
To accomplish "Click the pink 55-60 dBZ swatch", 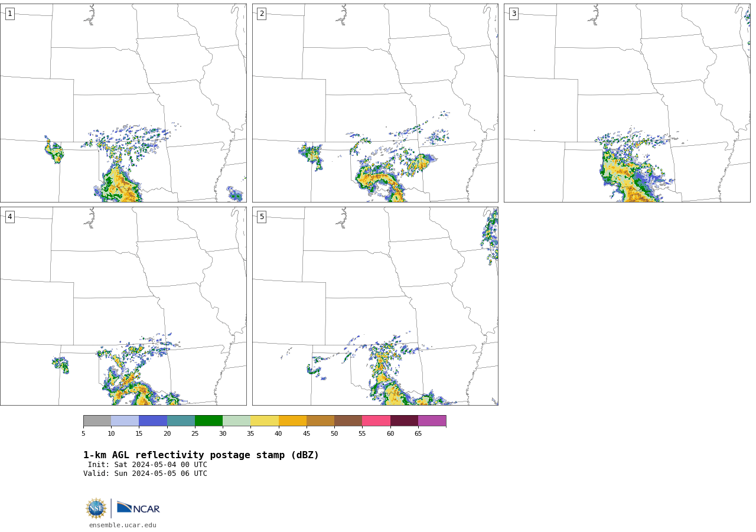I will coord(376,421).
